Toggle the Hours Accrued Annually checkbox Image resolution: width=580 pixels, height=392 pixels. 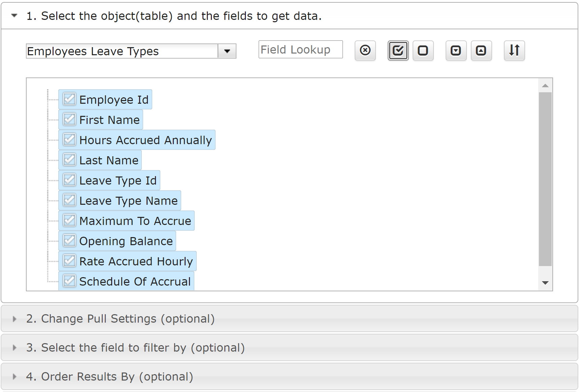pyautogui.click(x=69, y=140)
